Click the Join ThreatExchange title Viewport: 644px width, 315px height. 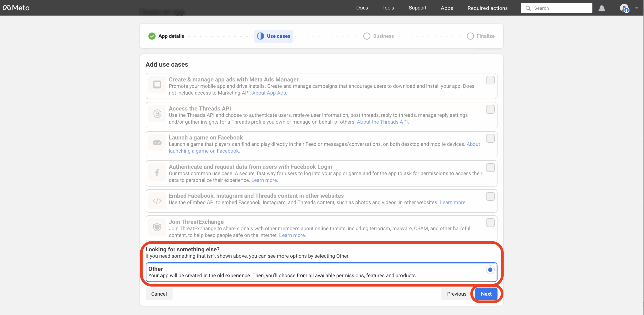(x=196, y=222)
